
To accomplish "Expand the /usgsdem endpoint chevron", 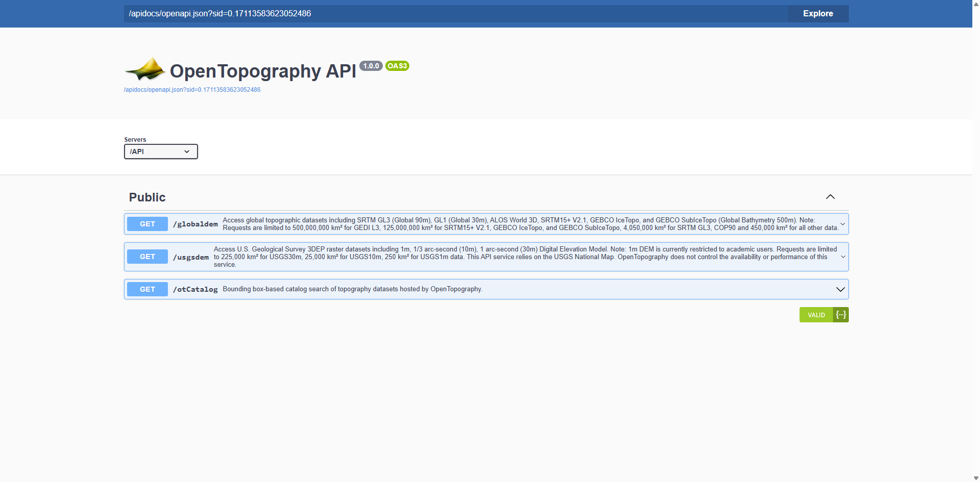I will [843, 257].
